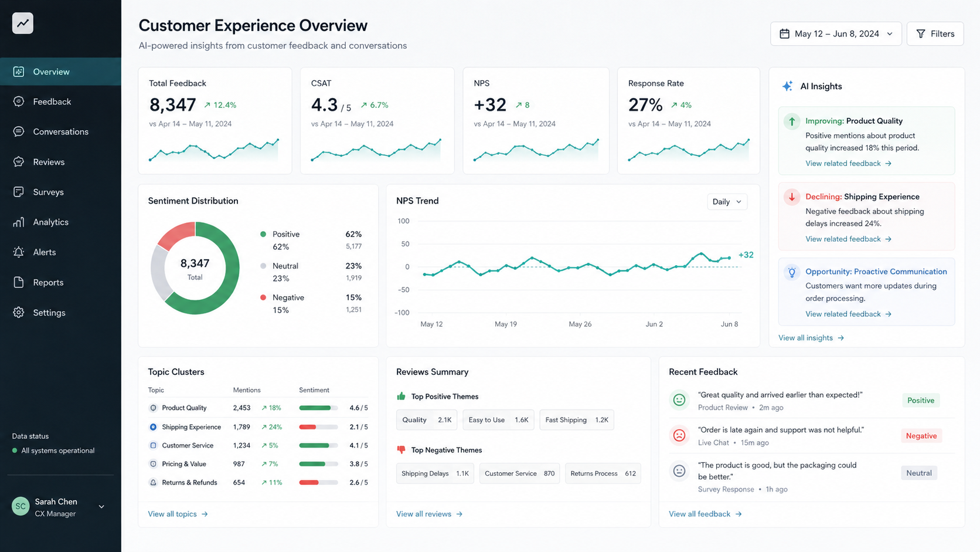Navigate to Surveys
The image size is (980, 552).
[x=60, y=192]
